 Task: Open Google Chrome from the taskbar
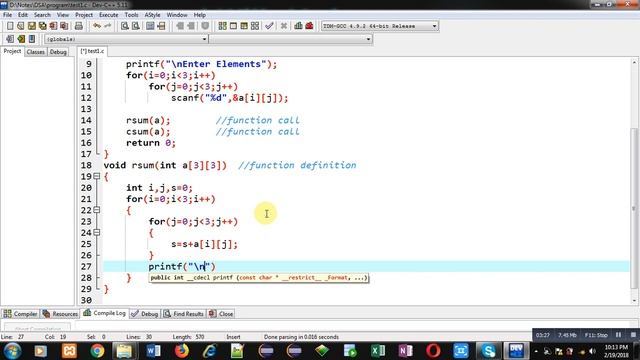click(97, 351)
